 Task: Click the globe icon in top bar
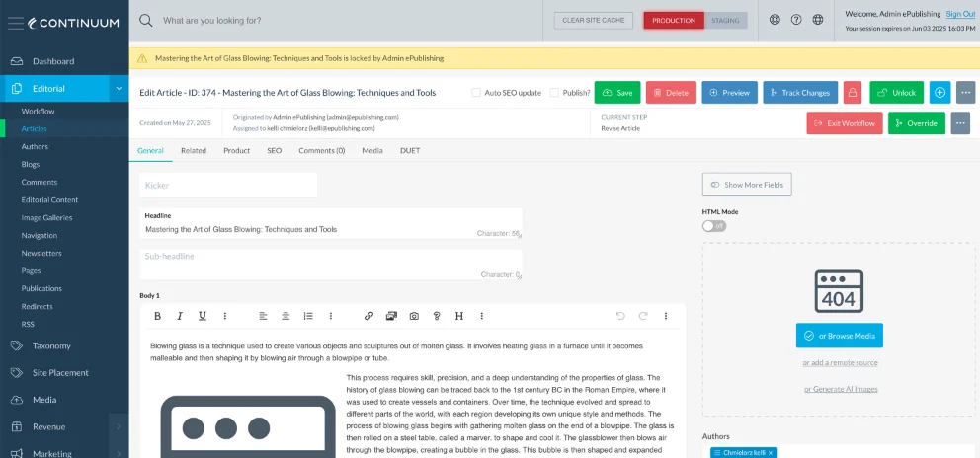point(818,20)
